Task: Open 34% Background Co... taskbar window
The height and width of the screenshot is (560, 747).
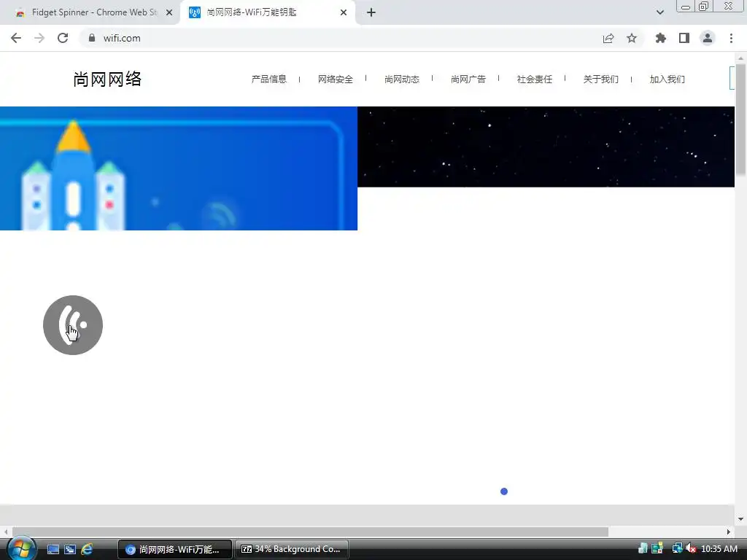Action: tap(292, 549)
